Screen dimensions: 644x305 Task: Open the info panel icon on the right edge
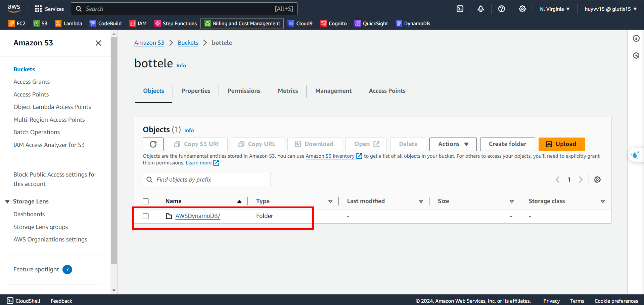pyautogui.click(x=636, y=38)
